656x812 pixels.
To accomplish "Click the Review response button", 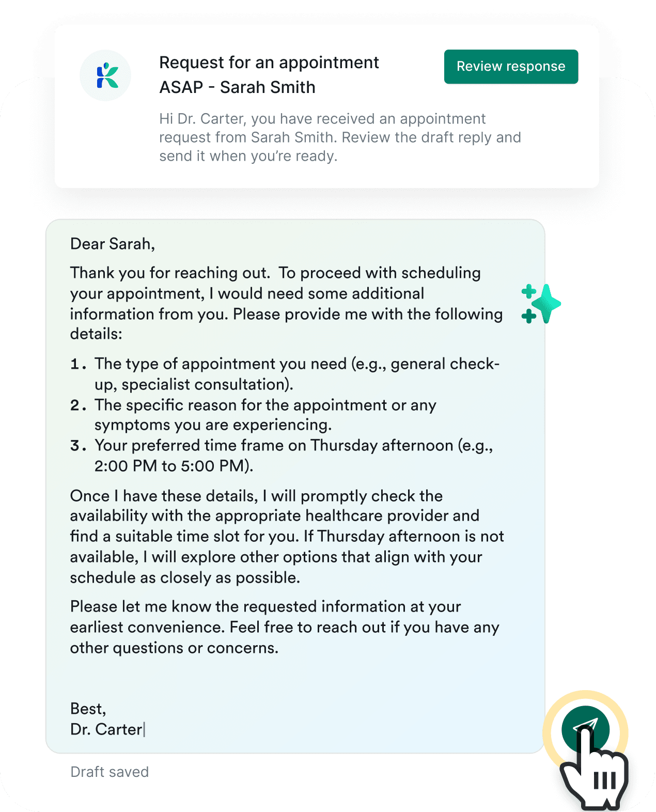I will (x=511, y=67).
